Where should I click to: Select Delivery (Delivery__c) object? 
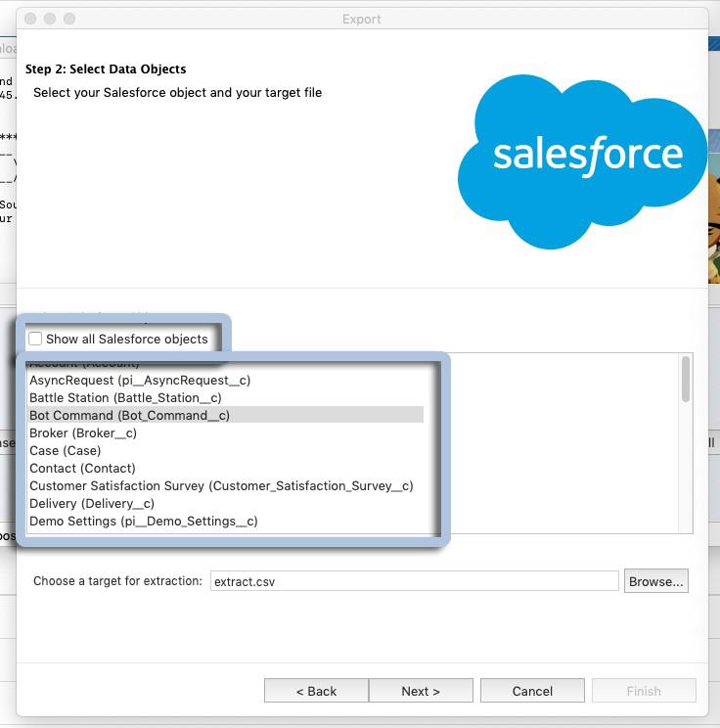pyautogui.click(x=92, y=503)
